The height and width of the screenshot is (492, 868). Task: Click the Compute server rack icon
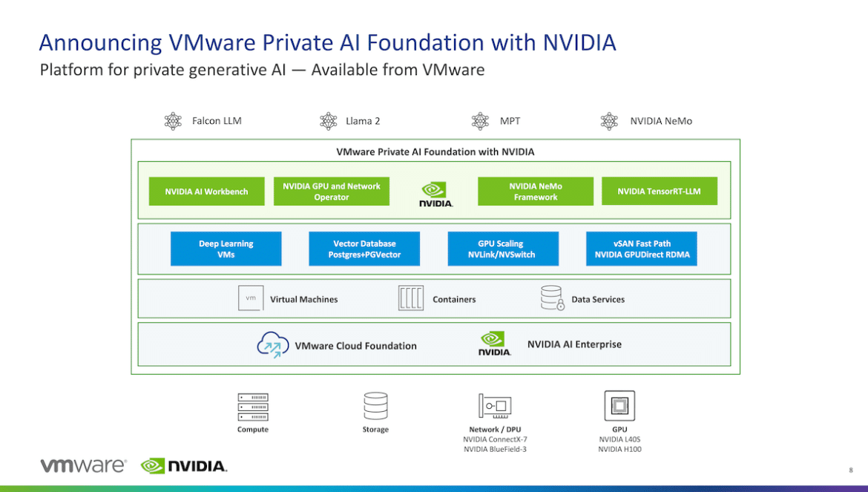(253, 407)
